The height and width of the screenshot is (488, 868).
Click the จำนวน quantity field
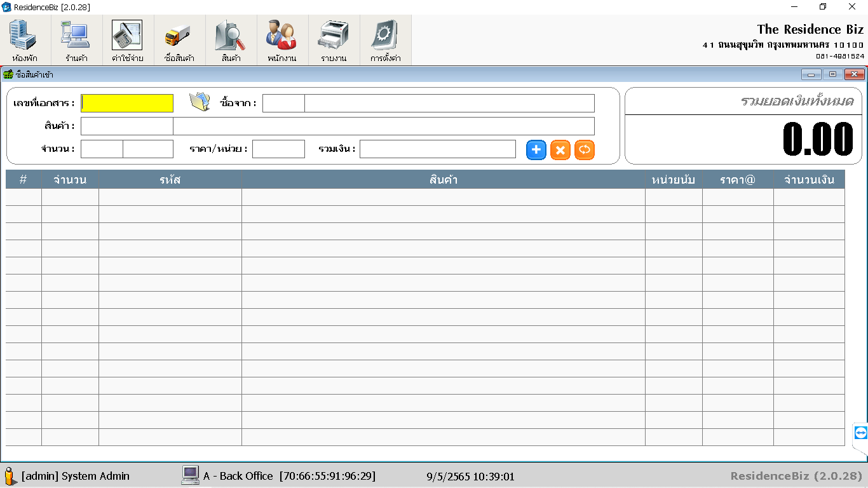pos(102,149)
